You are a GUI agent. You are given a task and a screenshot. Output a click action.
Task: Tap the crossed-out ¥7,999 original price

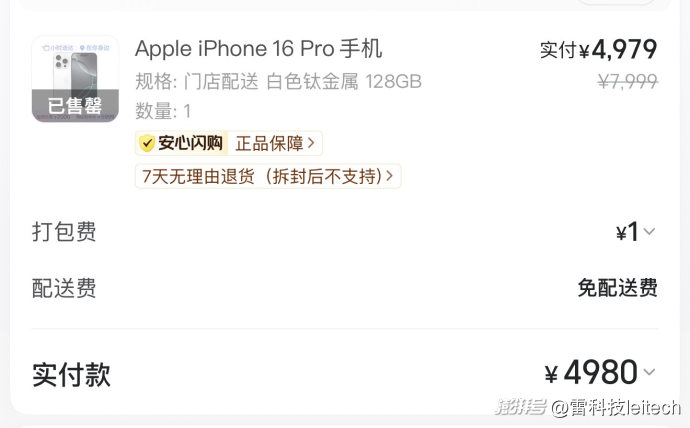tap(628, 81)
